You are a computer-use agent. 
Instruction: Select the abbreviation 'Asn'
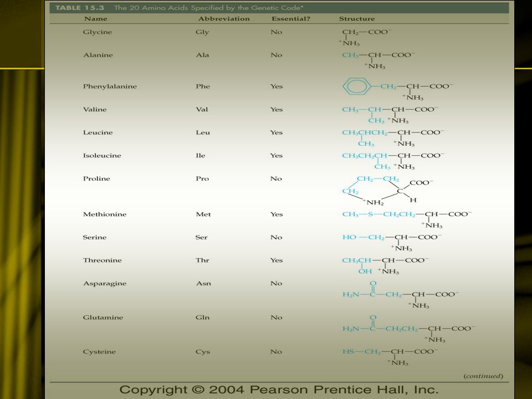(x=203, y=283)
